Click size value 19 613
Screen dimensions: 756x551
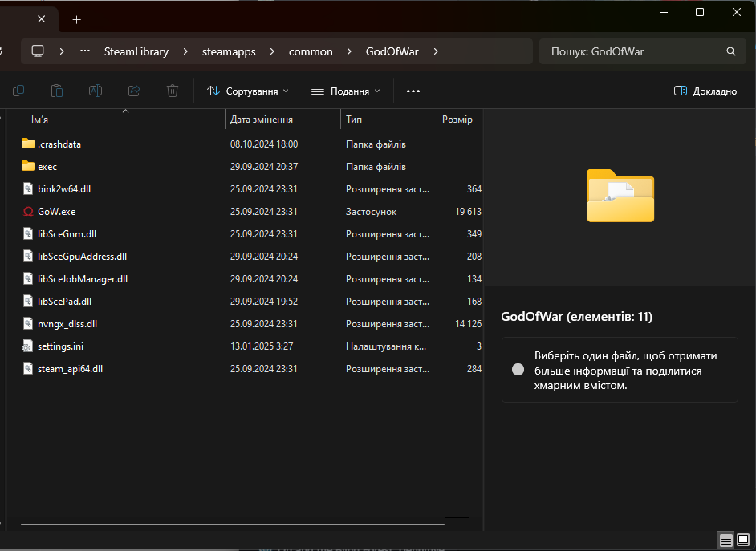pyautogui.click(x=468, y=212)
